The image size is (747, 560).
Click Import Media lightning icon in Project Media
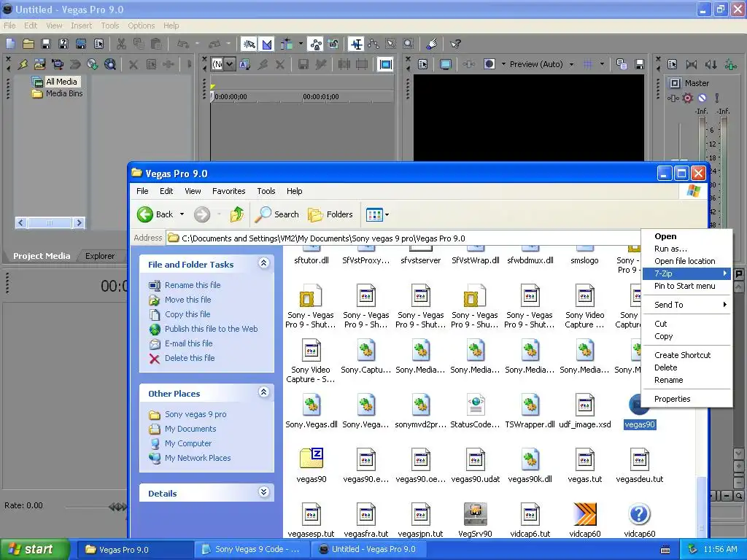pyautogui.click(x=23, y=64)
